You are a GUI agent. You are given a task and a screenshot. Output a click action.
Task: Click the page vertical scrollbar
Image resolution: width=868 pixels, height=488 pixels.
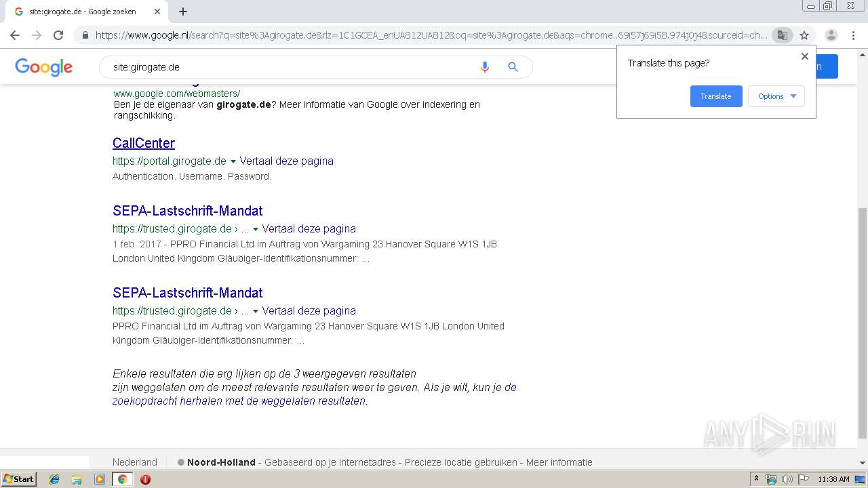(863, 323)
